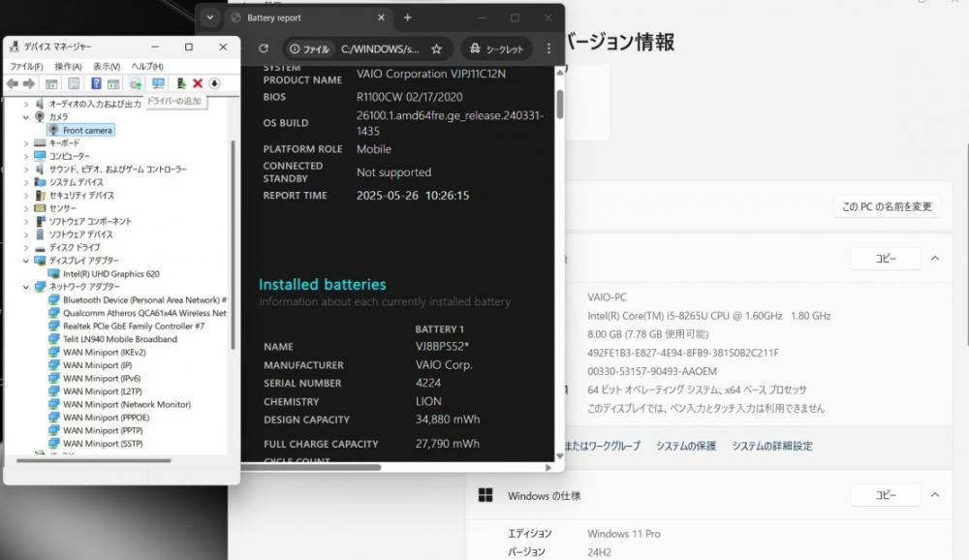This screenshot has width=969, height=560.
Task: Switch to the Battery report tab
Action: point(308,18)
